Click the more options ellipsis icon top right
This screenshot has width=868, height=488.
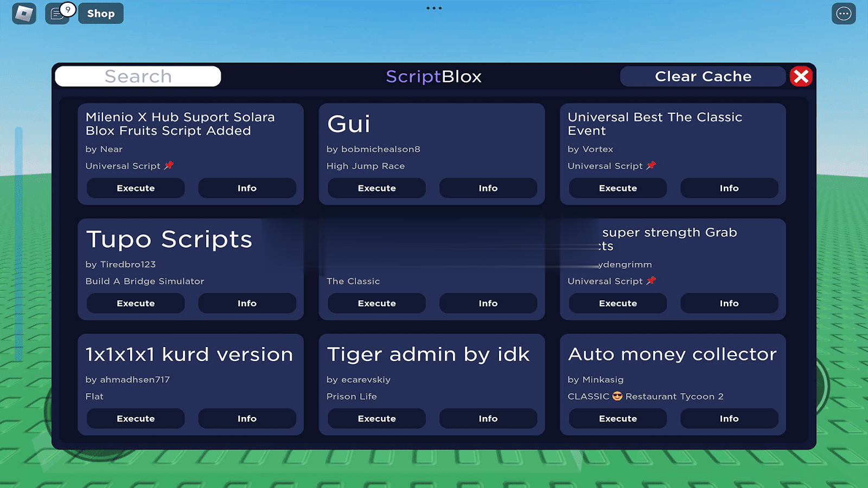point(843,14)
